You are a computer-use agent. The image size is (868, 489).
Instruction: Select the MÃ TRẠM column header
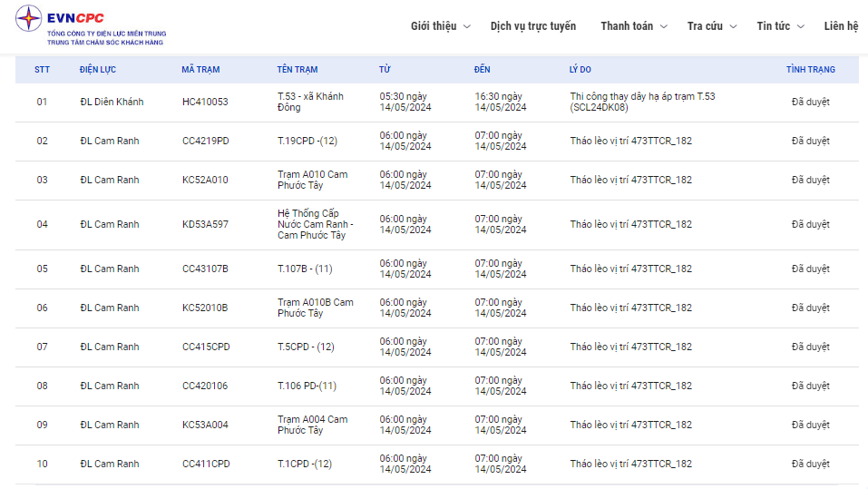point(200,70)
